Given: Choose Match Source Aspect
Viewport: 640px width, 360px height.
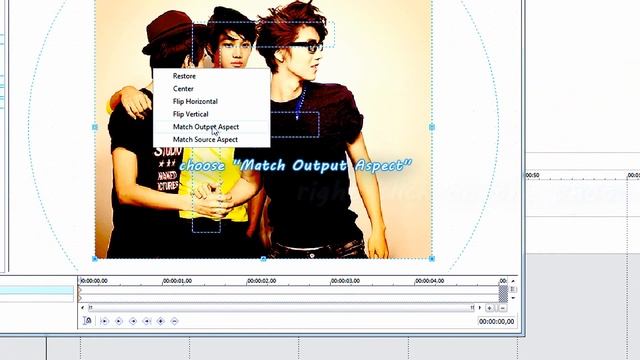Looking at the screenshot, I should tap(211, 139).
